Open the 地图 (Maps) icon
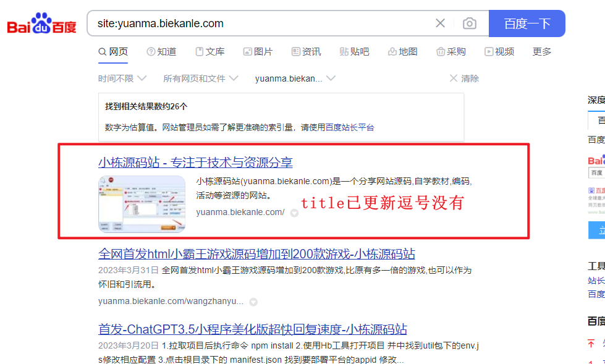 tap(392, 52)
